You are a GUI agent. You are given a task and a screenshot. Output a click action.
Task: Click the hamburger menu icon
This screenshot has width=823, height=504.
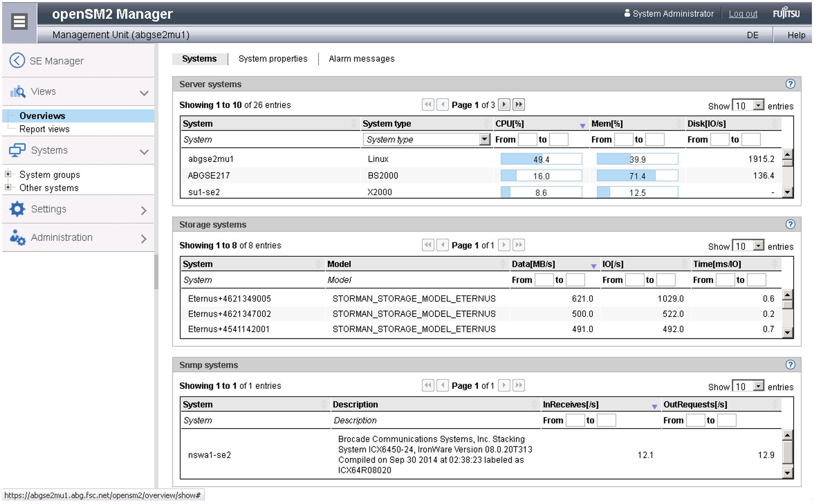pos(19,22)
